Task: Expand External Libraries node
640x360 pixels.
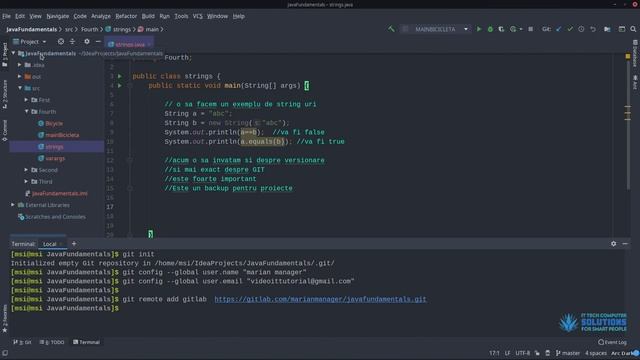Action: (x=13, y=205)
